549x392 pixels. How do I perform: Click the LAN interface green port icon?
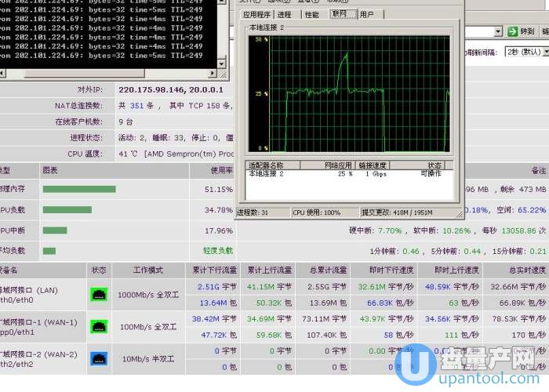tap(99, 294)
